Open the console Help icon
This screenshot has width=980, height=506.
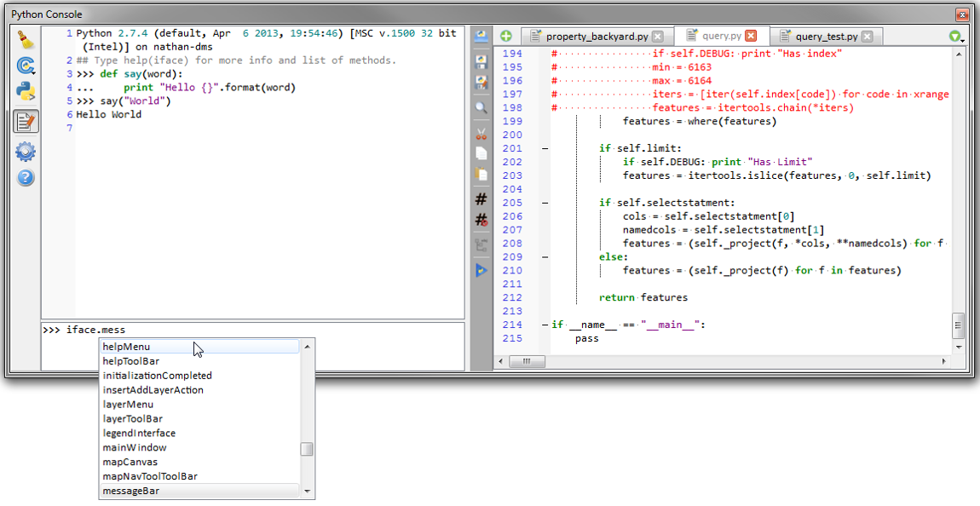pos(26,177)
